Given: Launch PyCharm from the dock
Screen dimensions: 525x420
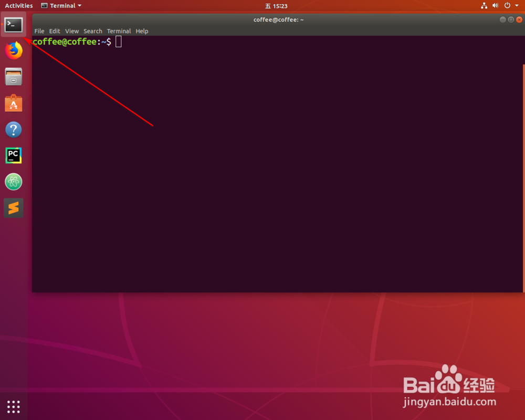Looking at the screenshot, I should click(x=14, y=155).
